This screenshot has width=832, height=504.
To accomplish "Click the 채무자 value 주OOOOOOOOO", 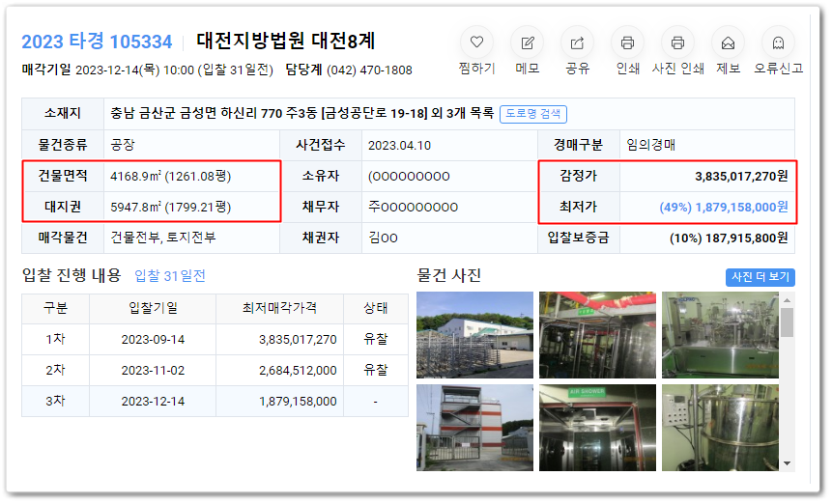I will click(x=413, y=207).
